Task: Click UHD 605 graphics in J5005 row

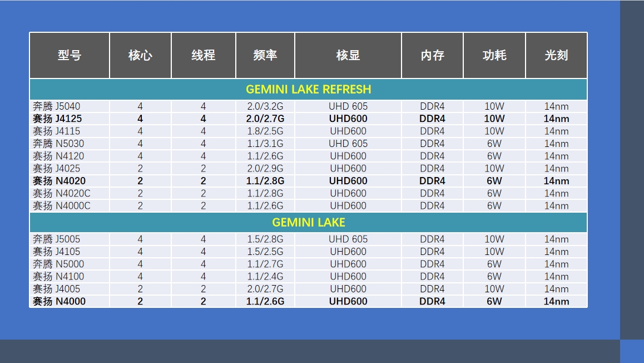Action: 348,239
